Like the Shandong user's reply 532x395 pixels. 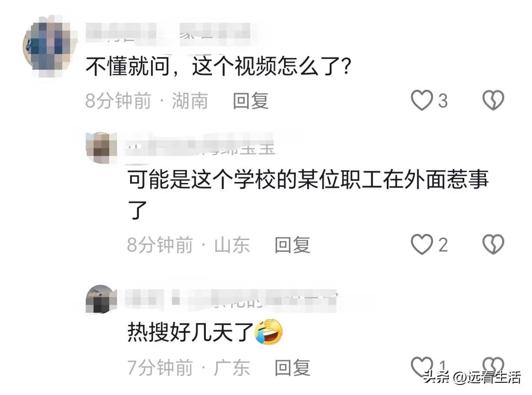click(x=422, y=244)
